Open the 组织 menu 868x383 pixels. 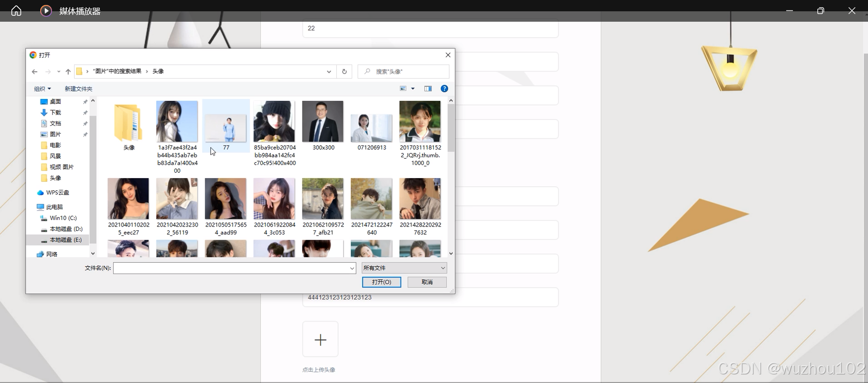pyautogui.click(x=42, y=89)
